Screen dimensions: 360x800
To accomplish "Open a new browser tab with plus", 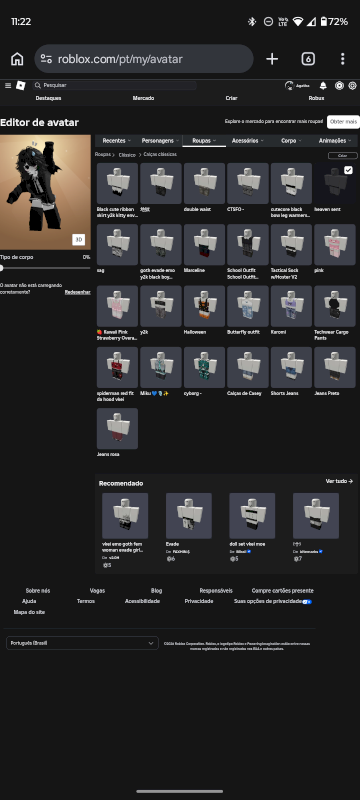I will point(272,59).
